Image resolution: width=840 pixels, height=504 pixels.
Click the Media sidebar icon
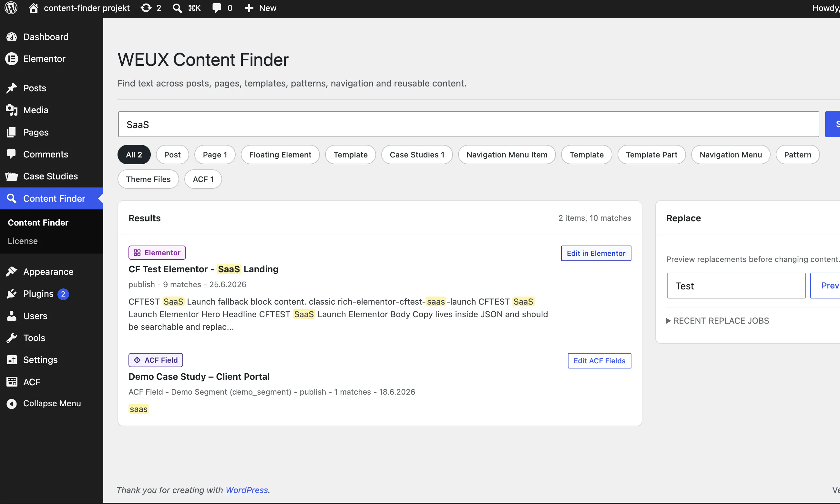pyautogui.click(x=12, y=110)
